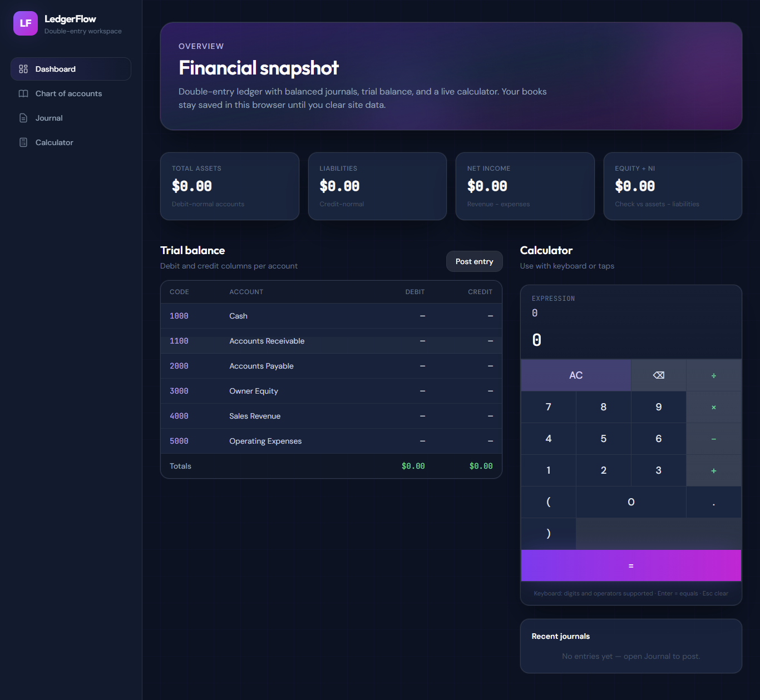Select the Accounts Payable account name
The height and width of the screenshot is (700, 760).
261,366
